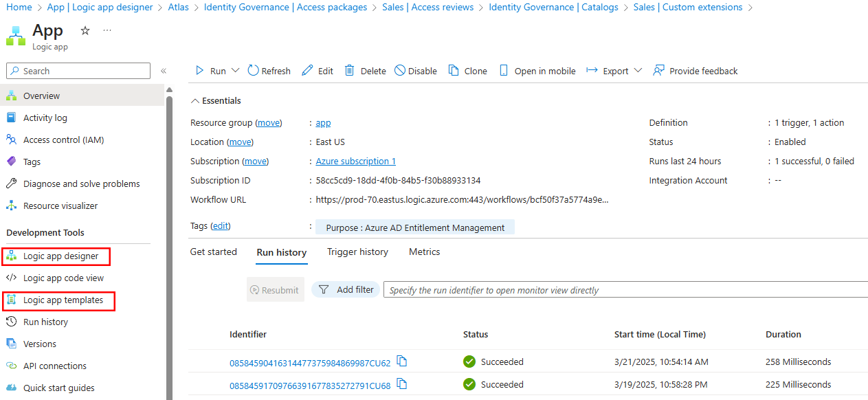The image size is (868, 400).
Task: Open Identity Governance | Access packages breadcrumb
Action: pyautogui.click(x=286, y=7)
